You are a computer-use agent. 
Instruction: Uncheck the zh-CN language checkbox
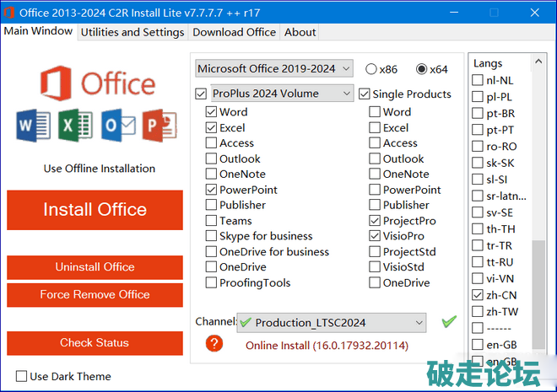[x=479, y=296]
